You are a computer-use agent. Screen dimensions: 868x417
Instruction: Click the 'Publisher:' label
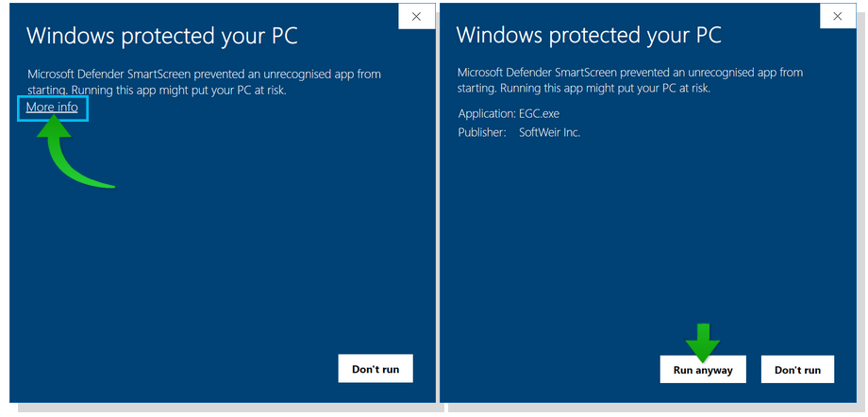482,133
